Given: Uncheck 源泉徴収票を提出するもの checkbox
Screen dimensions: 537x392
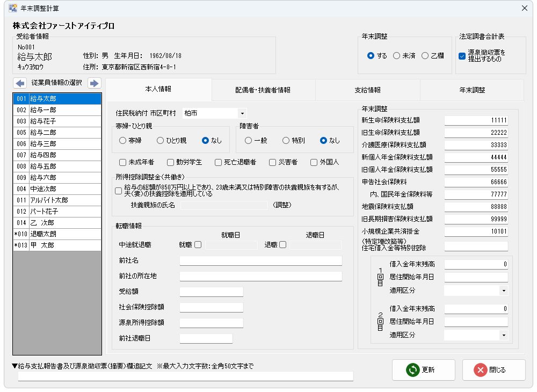Looking at the screenshot, I should point(462,56).
